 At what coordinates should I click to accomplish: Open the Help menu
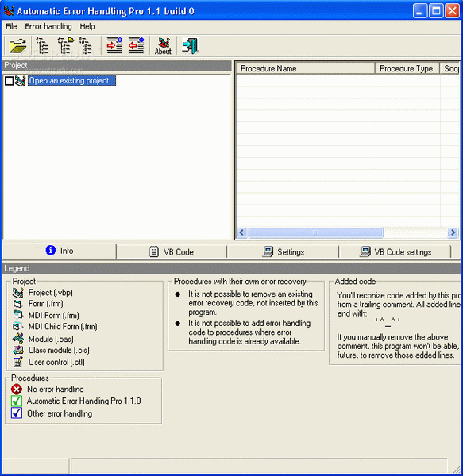[87, 27]
